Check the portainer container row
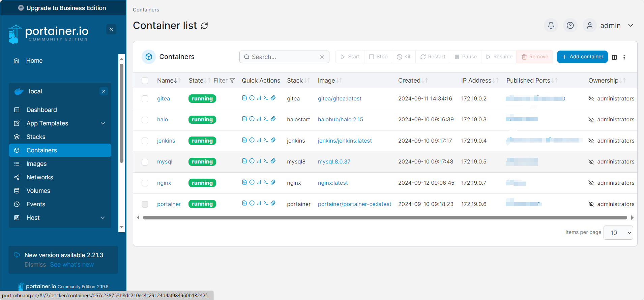Image resolution: width=644 pixels, height=300 pixels. [145, 204]
